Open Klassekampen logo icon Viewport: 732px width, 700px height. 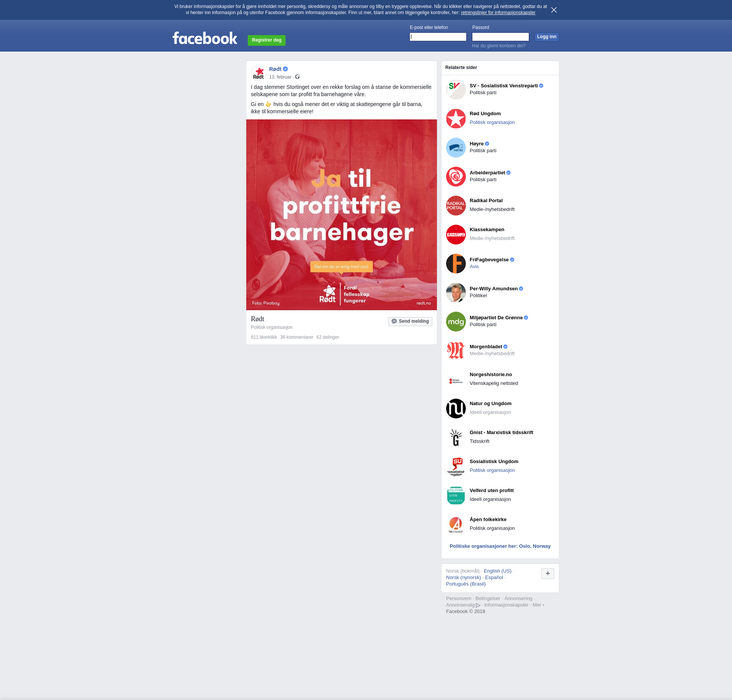[x=456, y=235]
